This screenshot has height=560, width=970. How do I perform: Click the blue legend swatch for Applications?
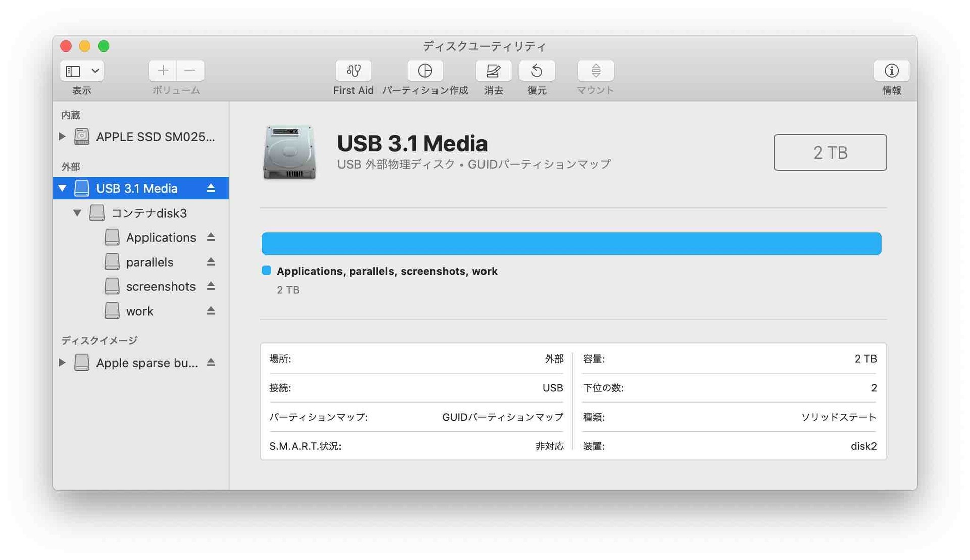coord(266,271)
